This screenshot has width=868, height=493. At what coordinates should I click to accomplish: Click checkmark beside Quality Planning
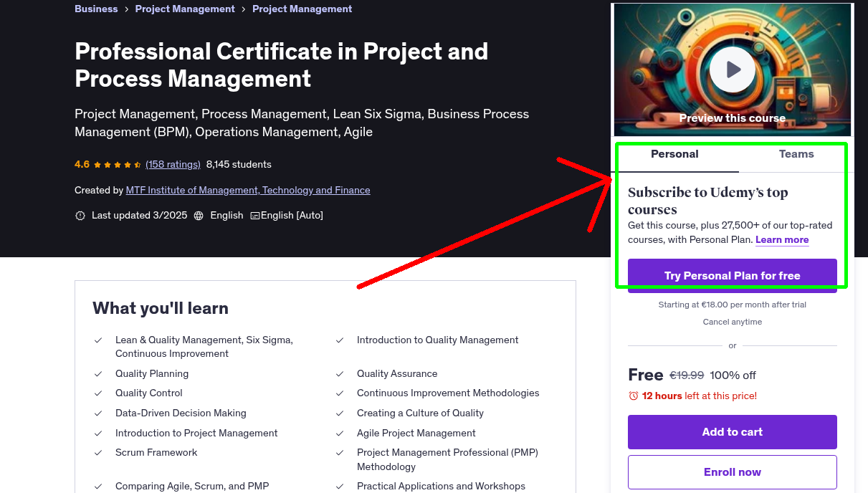98,374
